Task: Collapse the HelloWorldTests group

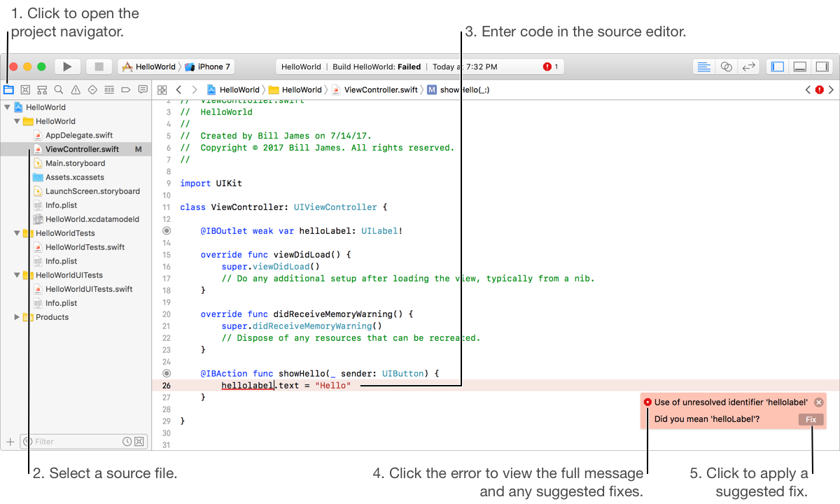Action: tap(17, 233)
